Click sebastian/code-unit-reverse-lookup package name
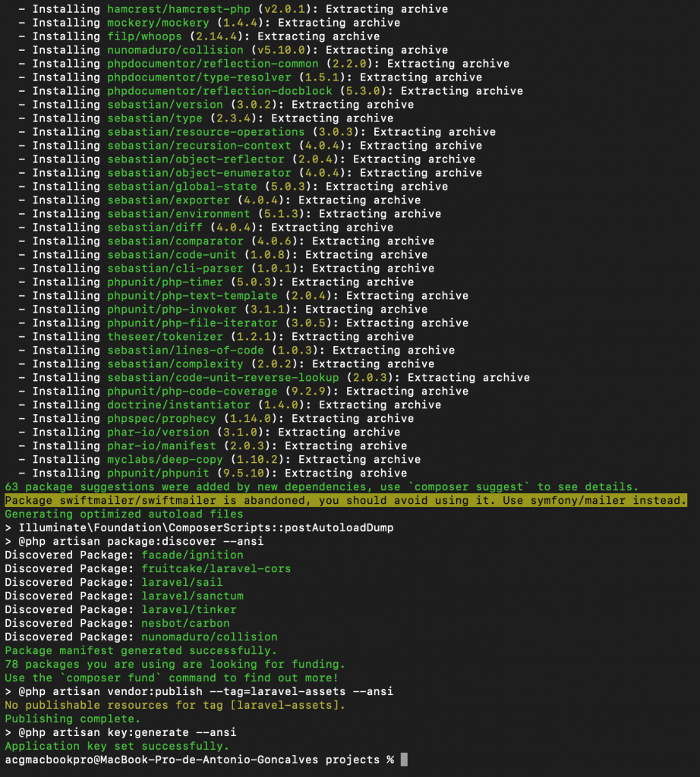This screenshot has width=700, height=777. pyautogui.click(x=223, y=377)
